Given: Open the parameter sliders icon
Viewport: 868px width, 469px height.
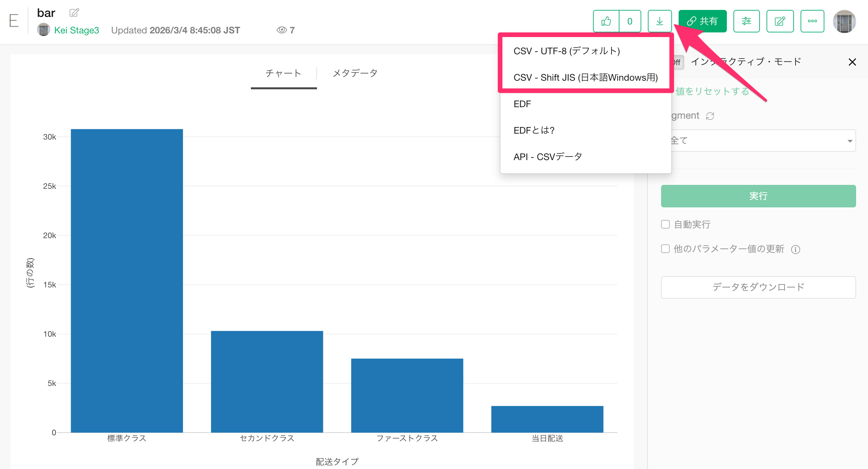Looking at the screenshot, I should [x=746, y=21].
